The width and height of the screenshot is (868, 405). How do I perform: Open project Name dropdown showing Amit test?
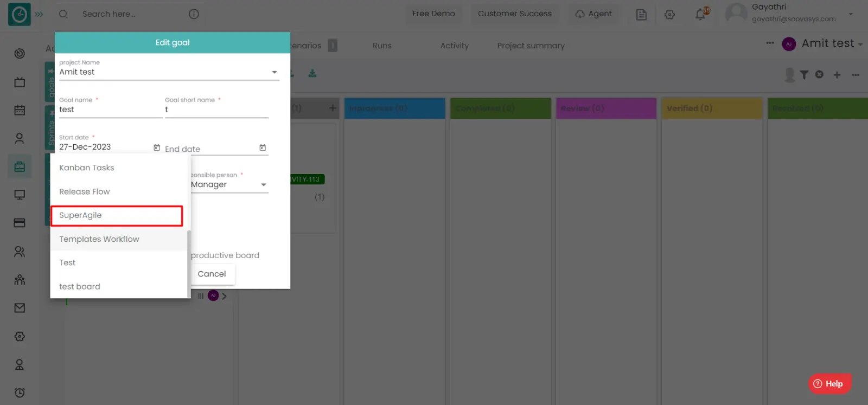click(169, 72)
